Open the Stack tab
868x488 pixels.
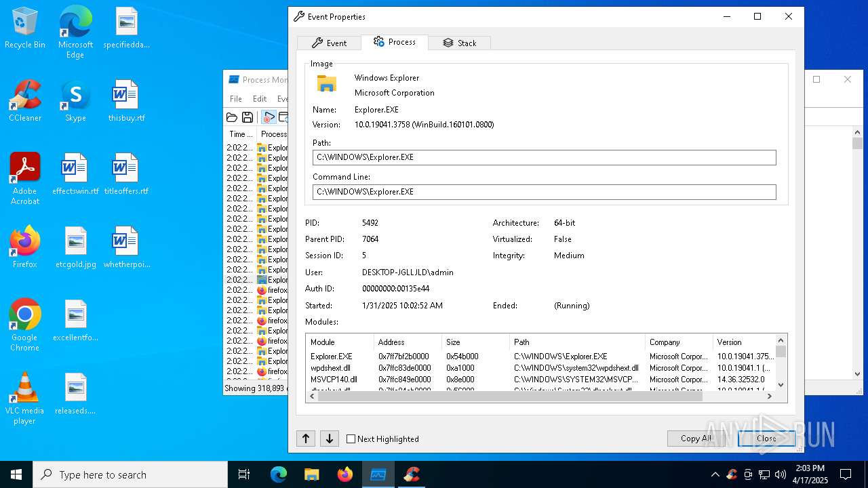(x=459, y=43)
